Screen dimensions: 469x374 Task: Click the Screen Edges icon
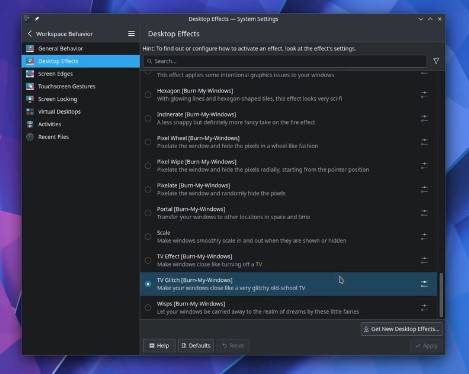click(30, 74)
